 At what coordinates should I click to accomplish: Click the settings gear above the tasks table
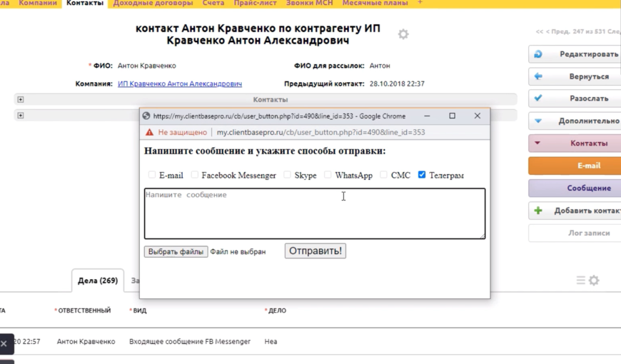[x=594, y=280]
